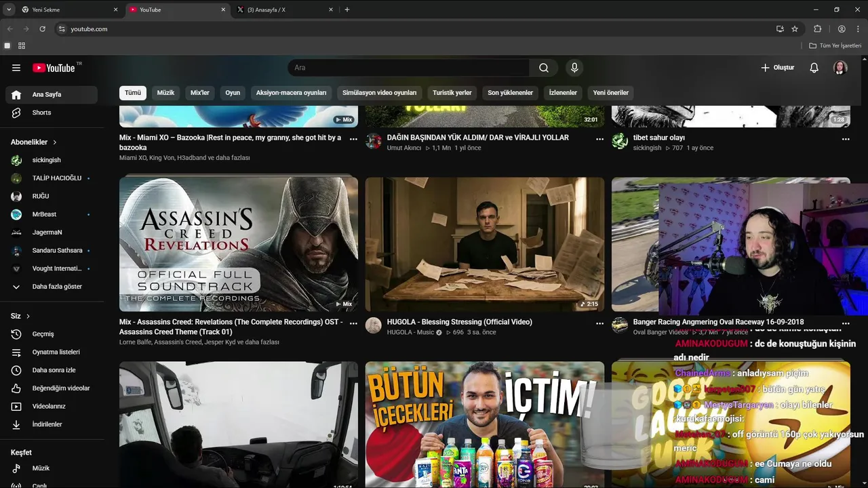The image size is (868, 488).
Task: Open Shorts in the sidebar
Action: [x=52, y=113]
